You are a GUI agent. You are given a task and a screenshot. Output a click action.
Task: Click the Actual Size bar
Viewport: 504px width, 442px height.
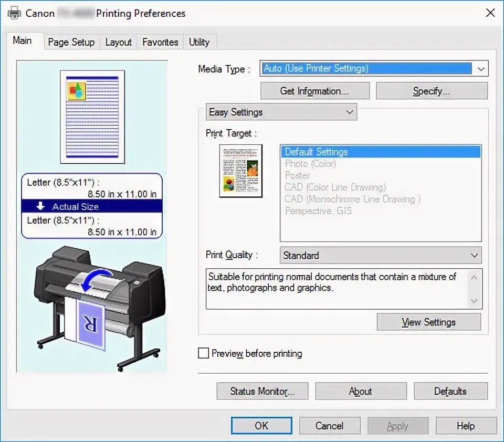pyautogui.click(x=92, y=206)
